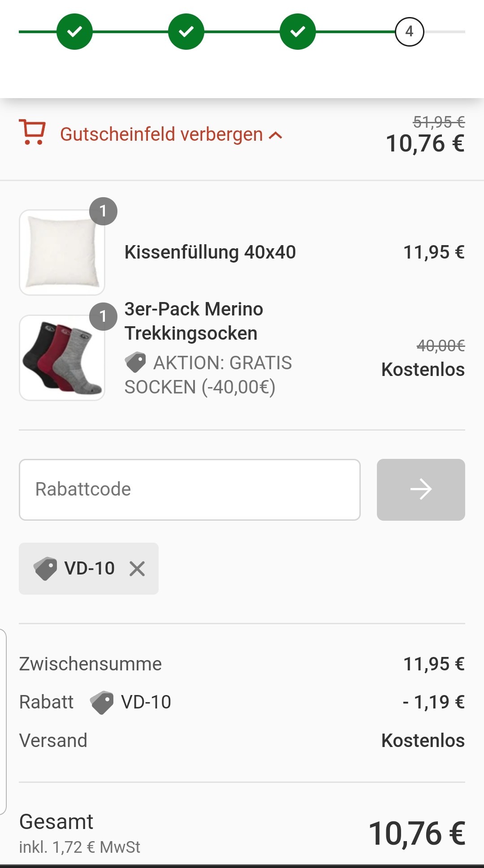Click the tag icon beside AKTION: GRATIS SOCKEN
Viewport: 484px width, 868px height.
coord(135,363)
